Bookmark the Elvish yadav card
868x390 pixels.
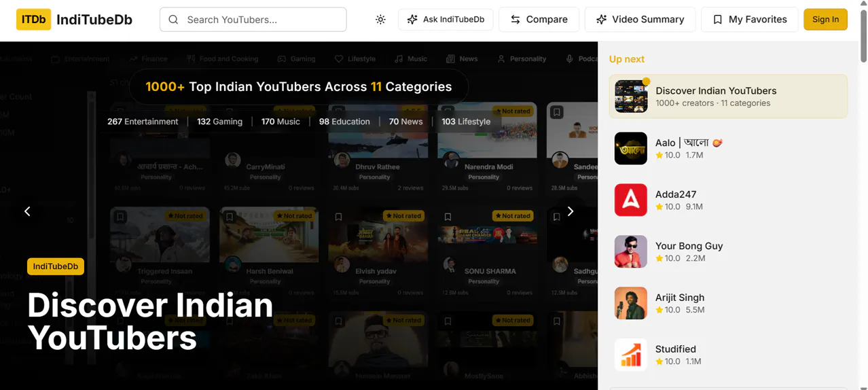(338, 217)
